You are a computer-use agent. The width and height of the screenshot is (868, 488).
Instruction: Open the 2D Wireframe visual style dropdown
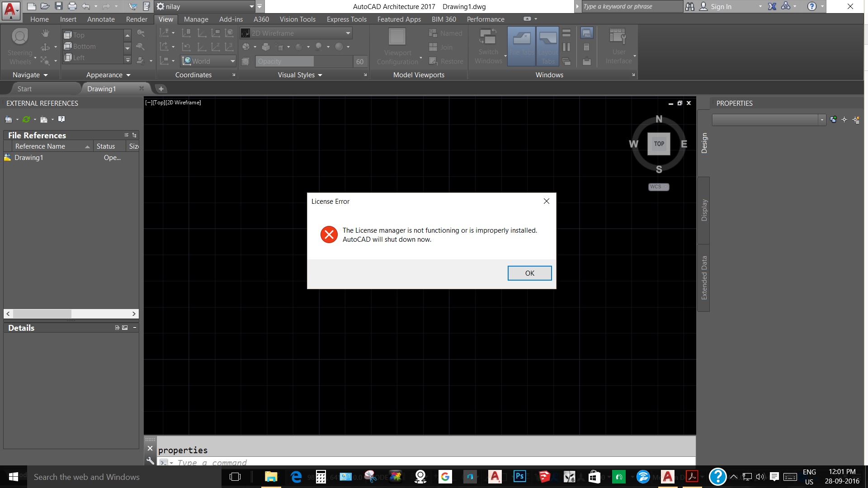(x=348, y=33)
